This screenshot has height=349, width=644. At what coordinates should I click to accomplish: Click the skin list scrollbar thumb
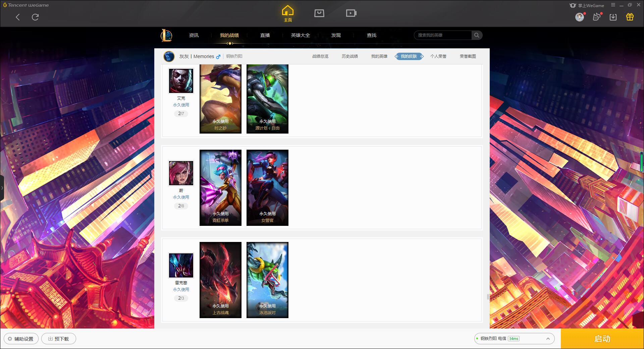488,297
